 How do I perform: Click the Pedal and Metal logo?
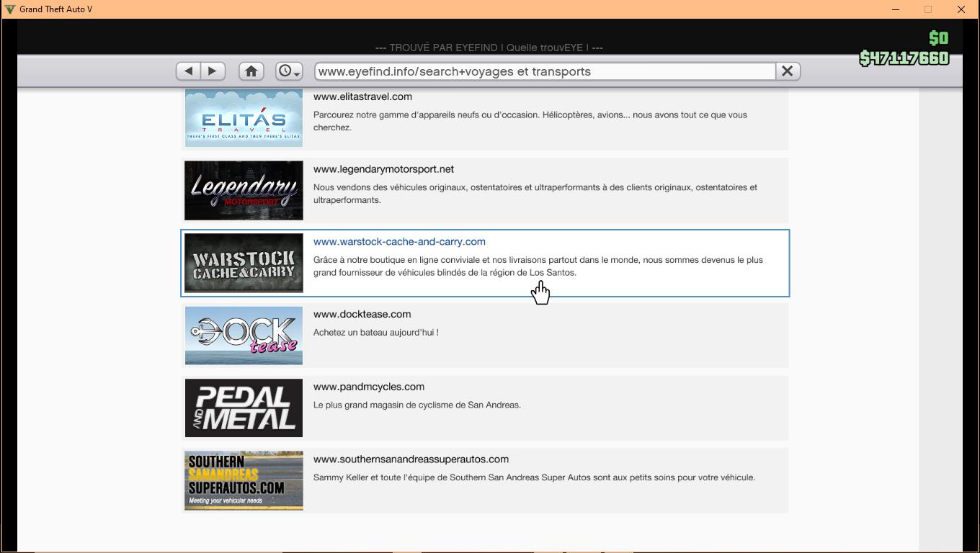tap(244, 408)
